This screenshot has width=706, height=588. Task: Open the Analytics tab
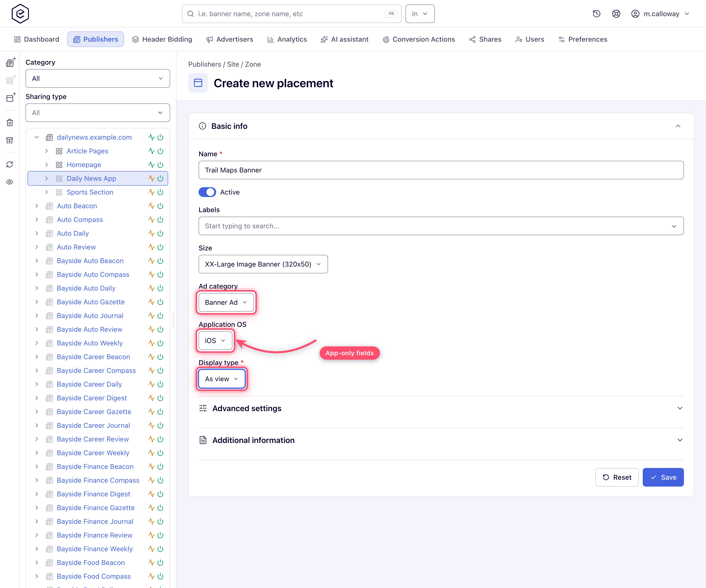coord(287,39)
